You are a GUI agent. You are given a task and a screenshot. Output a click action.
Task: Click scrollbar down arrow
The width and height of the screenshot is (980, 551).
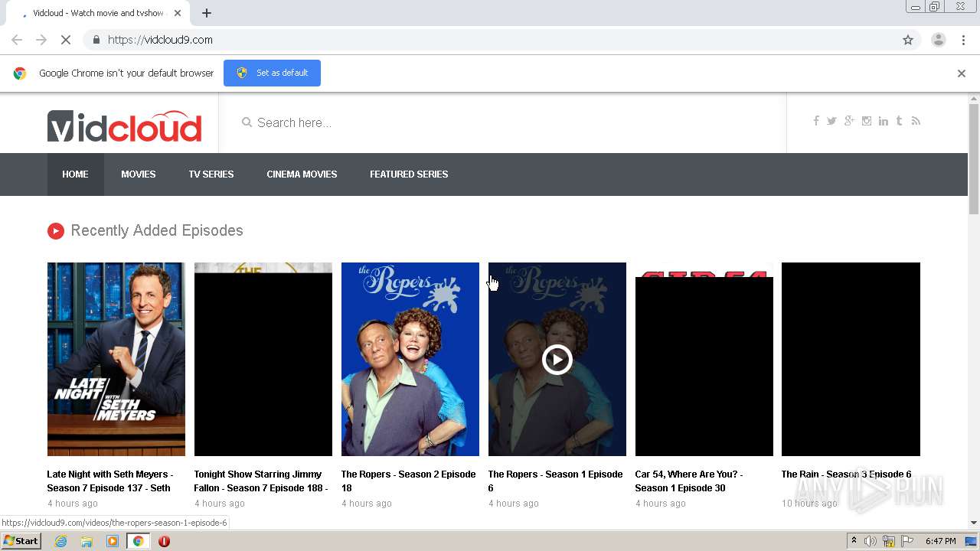point(974,523)
